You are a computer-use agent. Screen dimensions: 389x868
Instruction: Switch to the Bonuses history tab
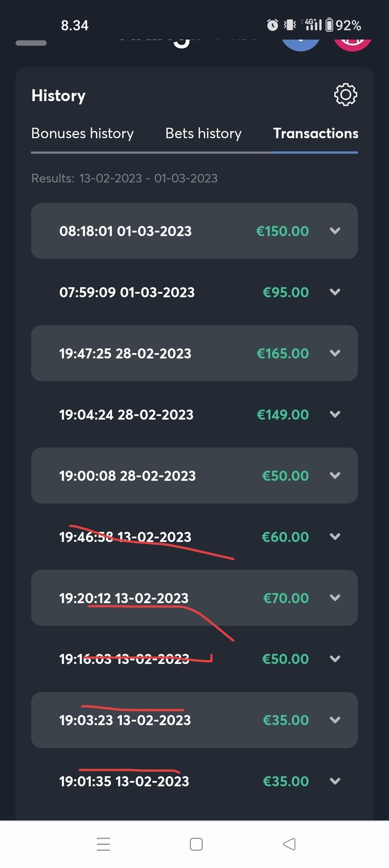point(82,134)
